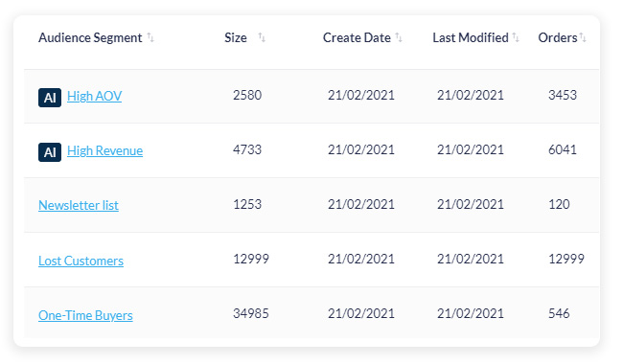This screenshot has height=364, width=623.
Task: Open the High AOV segment link
Action: pyautogui.click(x=95, y=96)
